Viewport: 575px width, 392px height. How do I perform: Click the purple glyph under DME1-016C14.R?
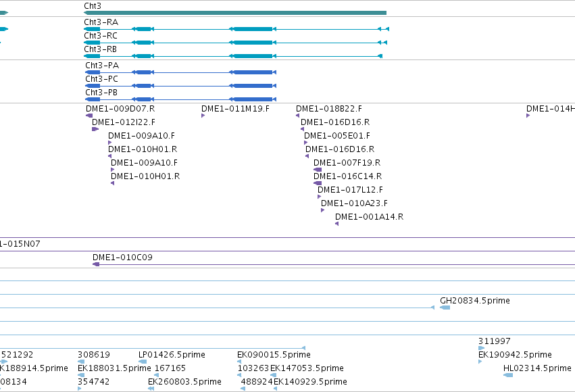coord(318,183)
